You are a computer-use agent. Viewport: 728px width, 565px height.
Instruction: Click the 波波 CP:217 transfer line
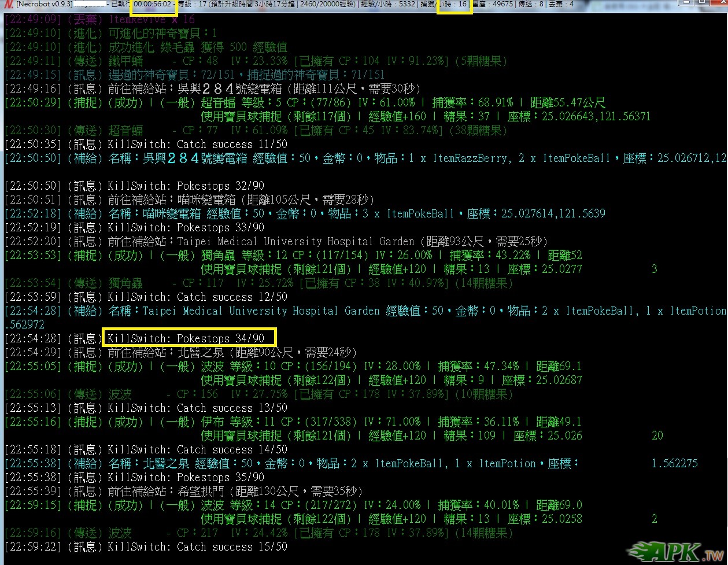[x=258, y=533]
